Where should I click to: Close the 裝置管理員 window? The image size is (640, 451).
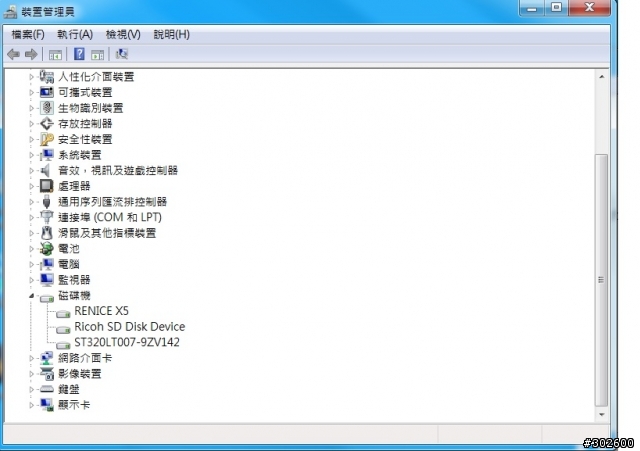click(589, 8)
